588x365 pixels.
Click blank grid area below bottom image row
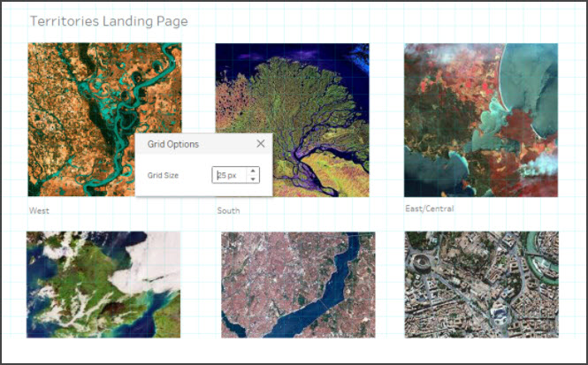point(292,349)
